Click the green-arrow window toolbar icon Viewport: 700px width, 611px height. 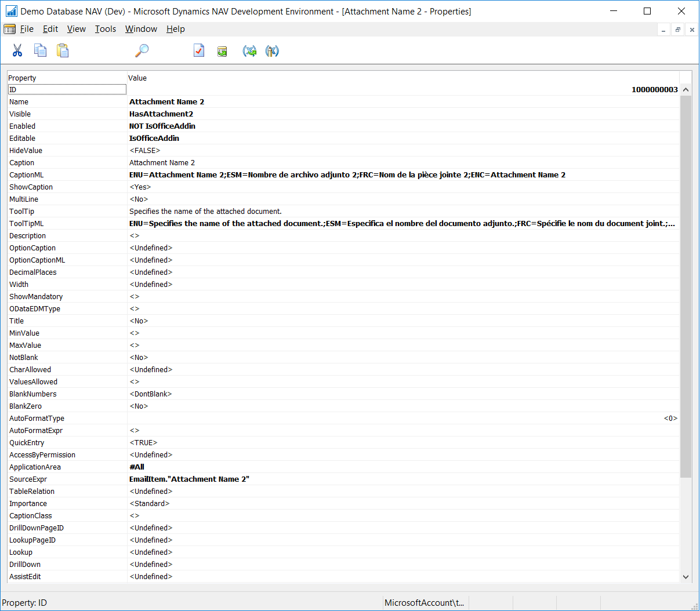222,52
